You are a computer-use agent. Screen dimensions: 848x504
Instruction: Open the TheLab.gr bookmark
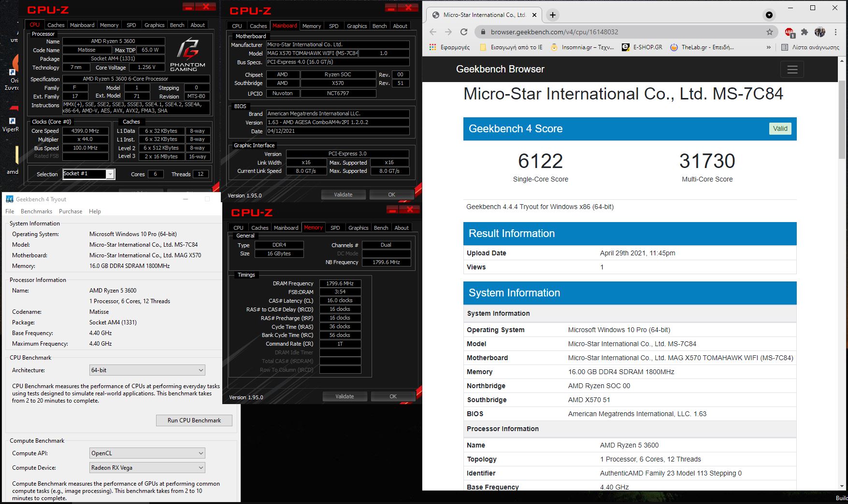(x=702, y=47)
